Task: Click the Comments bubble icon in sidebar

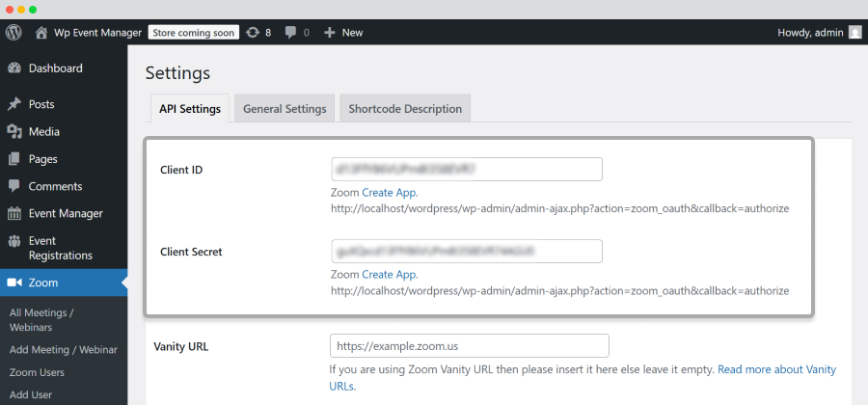Action: coord(14,186)
